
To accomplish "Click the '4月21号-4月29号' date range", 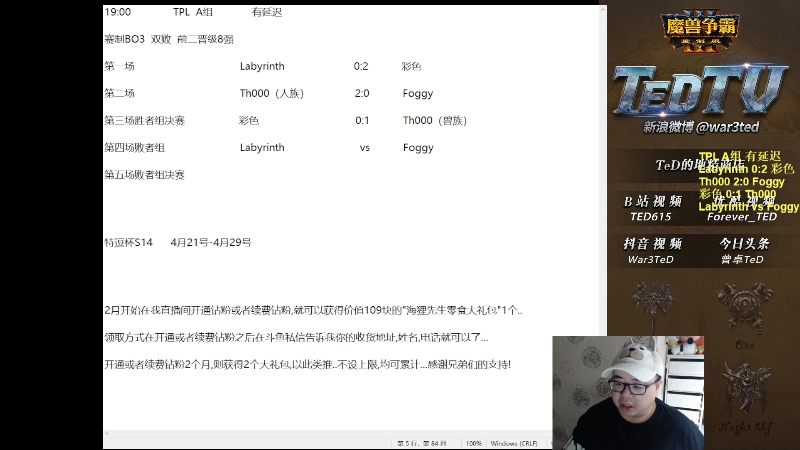I will (x=211, y=242).
